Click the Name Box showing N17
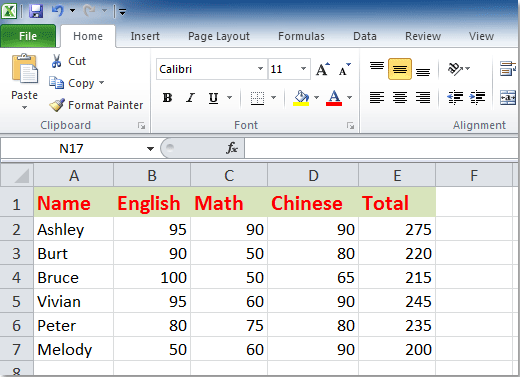The image size is (520, 377). pos(71,148)
